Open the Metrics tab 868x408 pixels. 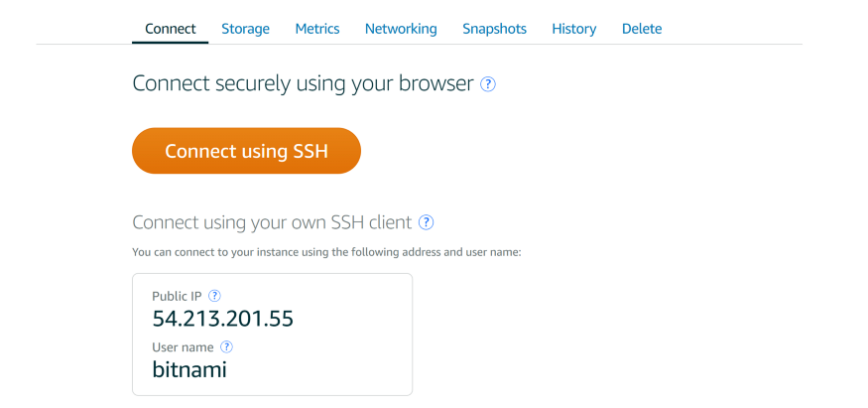click(x=317, y=29)
